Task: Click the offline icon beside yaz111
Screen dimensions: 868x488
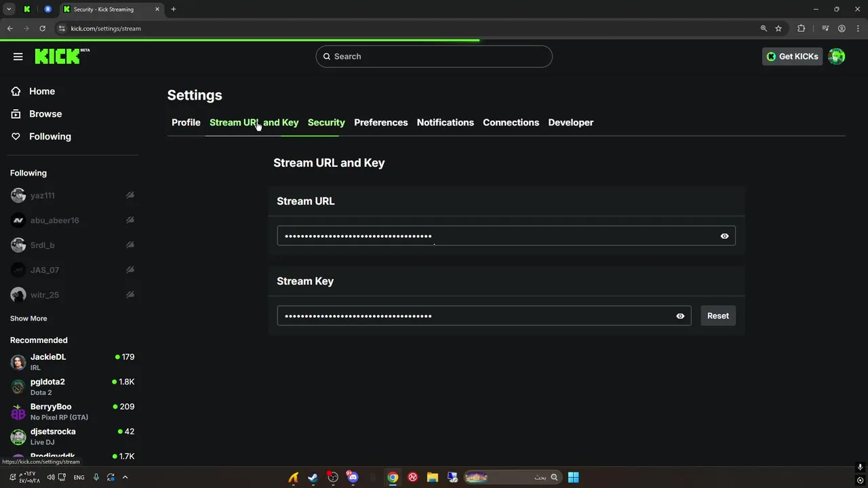Action: click(130, 195)
